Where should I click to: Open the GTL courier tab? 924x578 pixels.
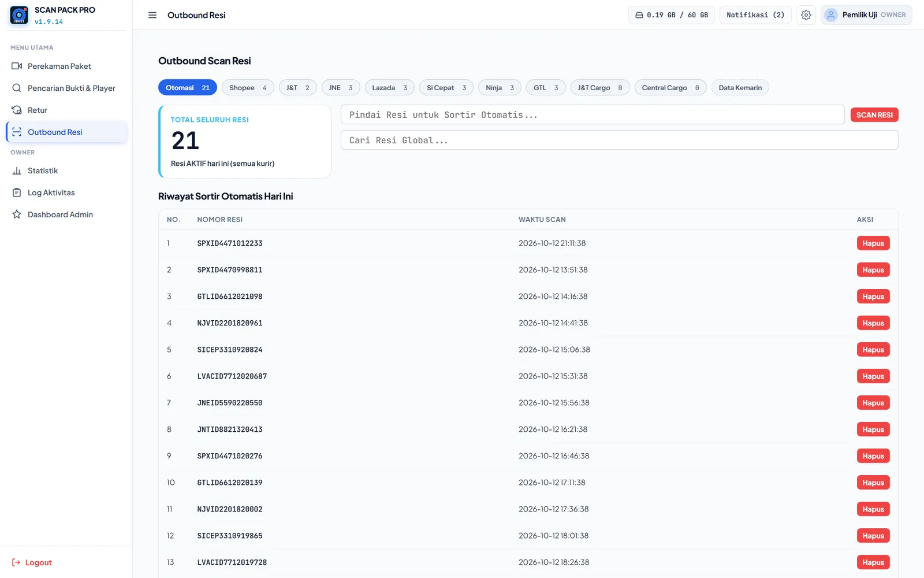coord(546,88)
